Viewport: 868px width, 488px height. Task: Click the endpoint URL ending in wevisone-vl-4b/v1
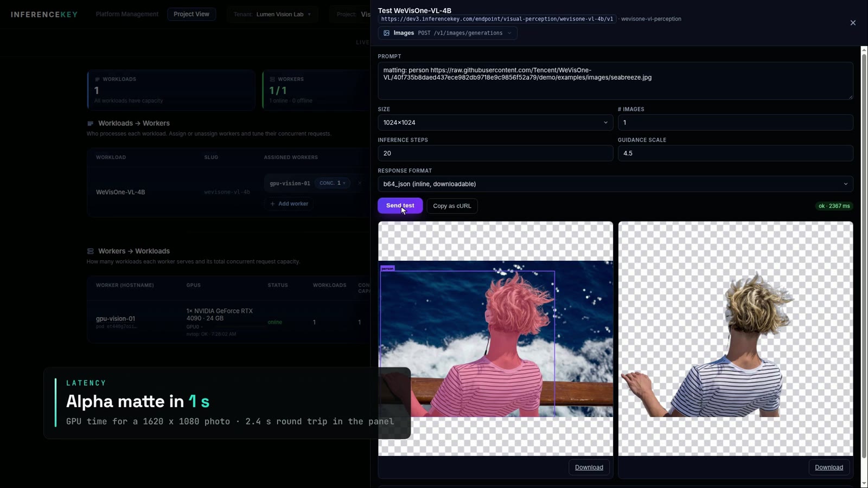[x=497, y=19]
